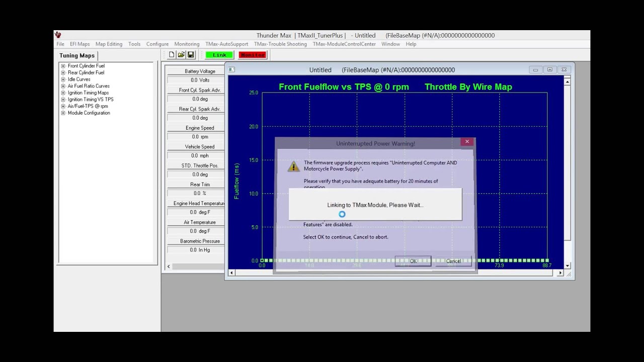Click the 0.0 rpm value field

196,137
